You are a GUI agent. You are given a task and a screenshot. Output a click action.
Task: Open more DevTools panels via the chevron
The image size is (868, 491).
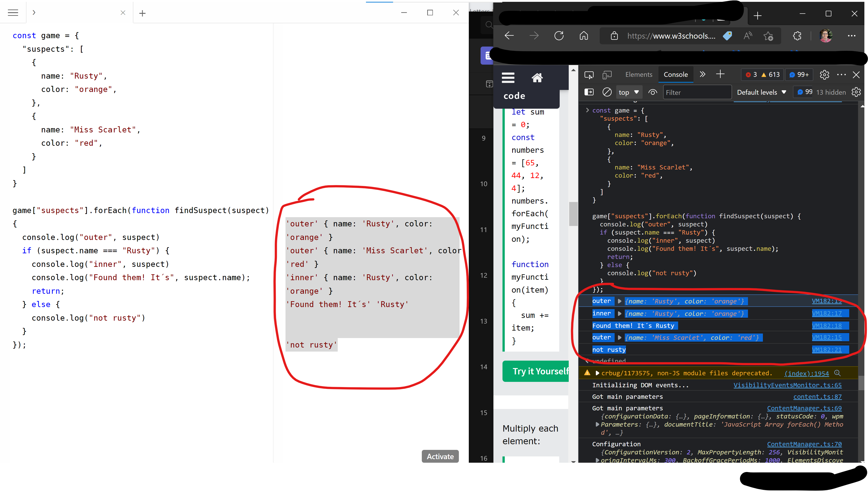point(702,75)
